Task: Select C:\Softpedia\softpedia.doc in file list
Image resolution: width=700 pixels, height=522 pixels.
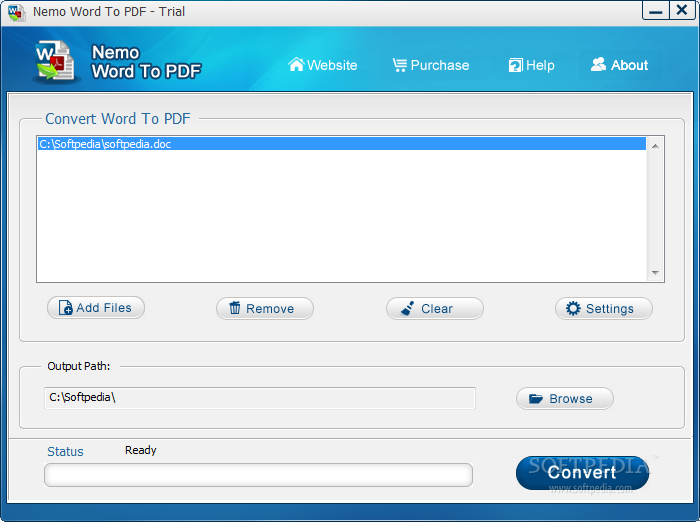Action: [342, 144]
